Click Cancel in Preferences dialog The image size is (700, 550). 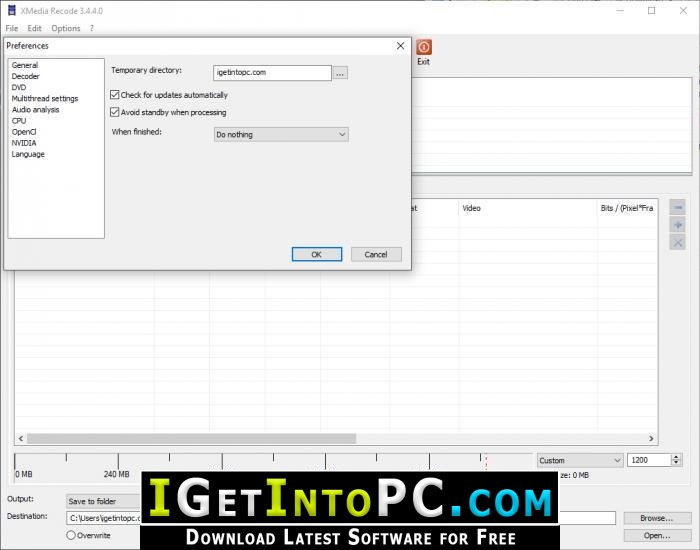pyautogui.click(x=376, y=254)
